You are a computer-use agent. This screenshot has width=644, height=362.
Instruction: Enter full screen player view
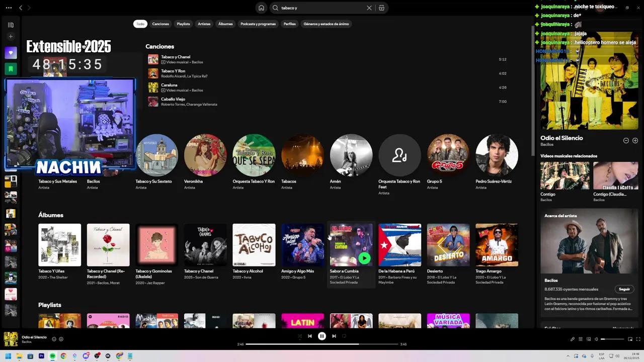click(638, 339)
